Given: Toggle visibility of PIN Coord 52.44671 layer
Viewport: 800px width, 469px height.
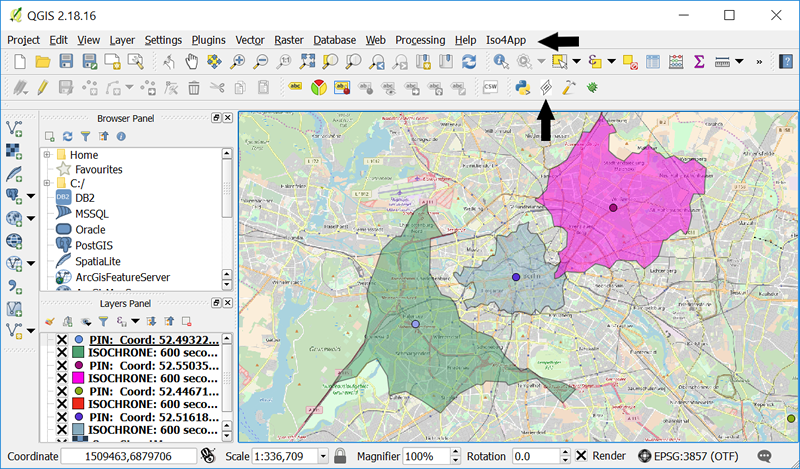Looking at the screenshot, I should tap(62, 391).
